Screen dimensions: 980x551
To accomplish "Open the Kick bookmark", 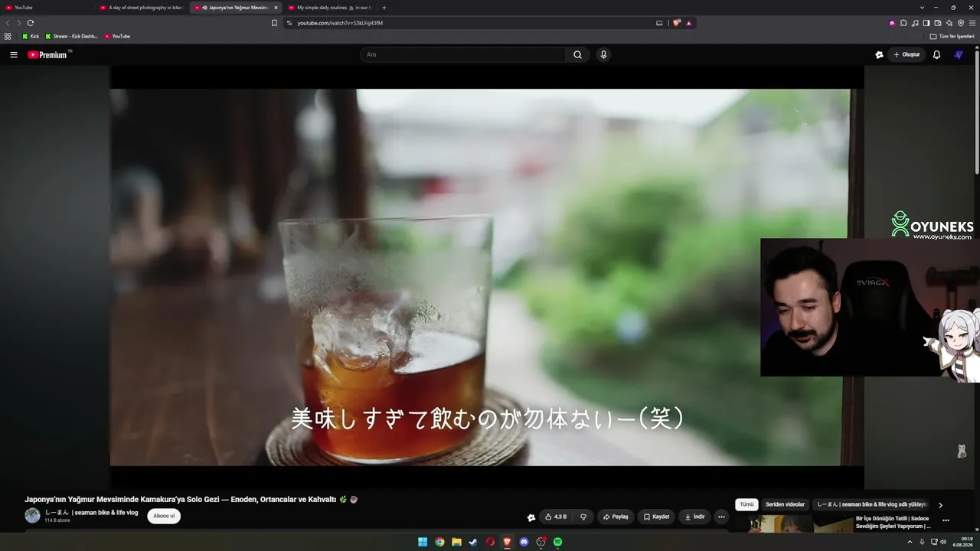I will coord(31,36).
